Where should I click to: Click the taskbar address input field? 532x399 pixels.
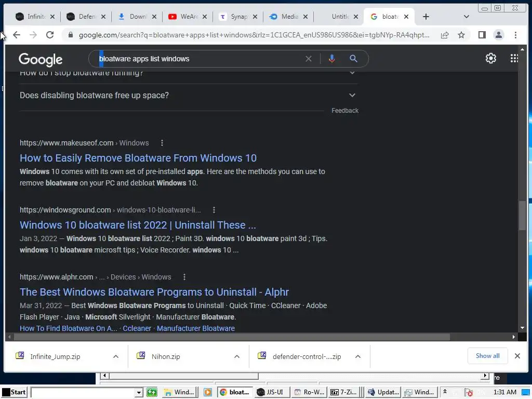point(83,393)
